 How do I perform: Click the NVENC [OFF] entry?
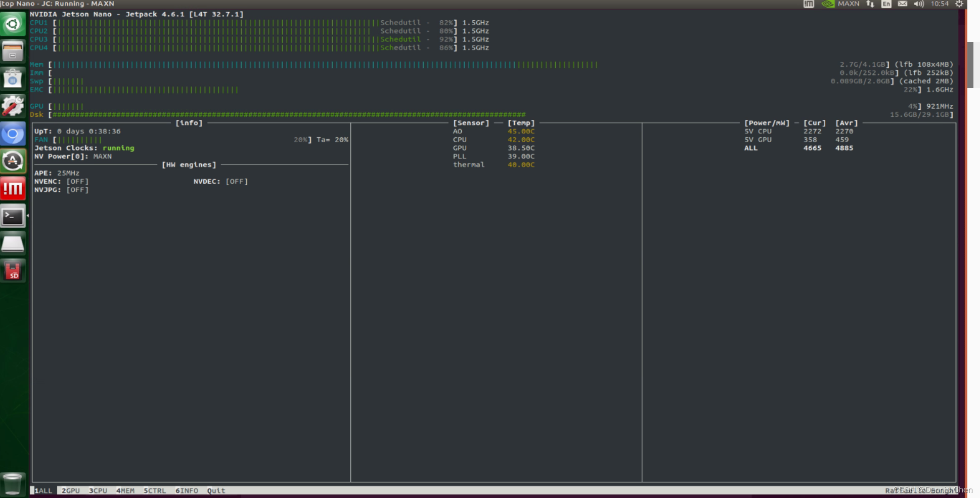tap(61, 181)
